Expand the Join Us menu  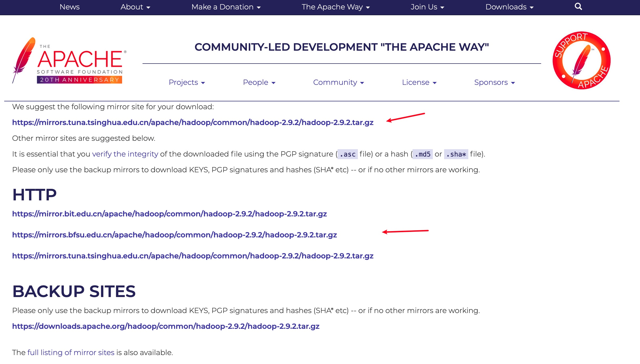[427, 7]
